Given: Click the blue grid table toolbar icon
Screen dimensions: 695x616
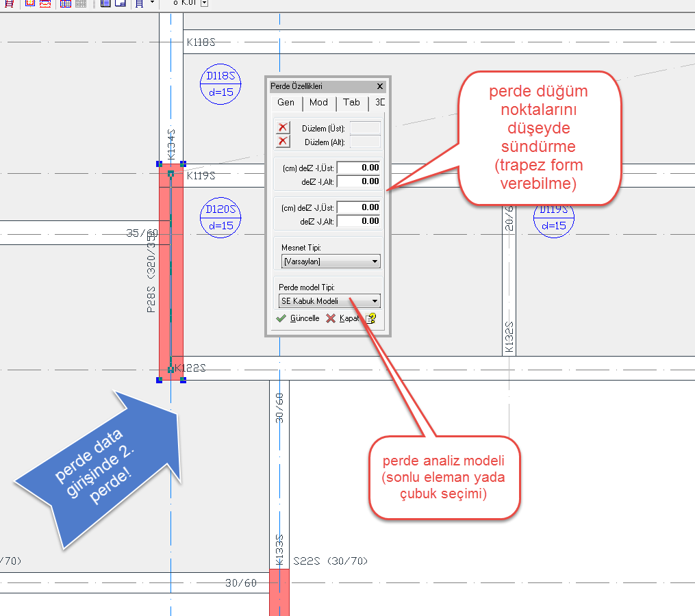Looking at the screenshot, I should point(66,3).
